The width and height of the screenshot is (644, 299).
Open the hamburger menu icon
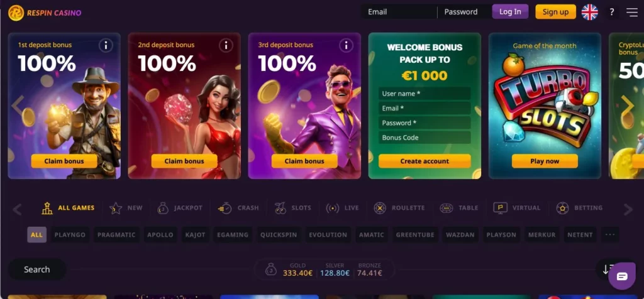pyautogui.click(x=631, y=13)
